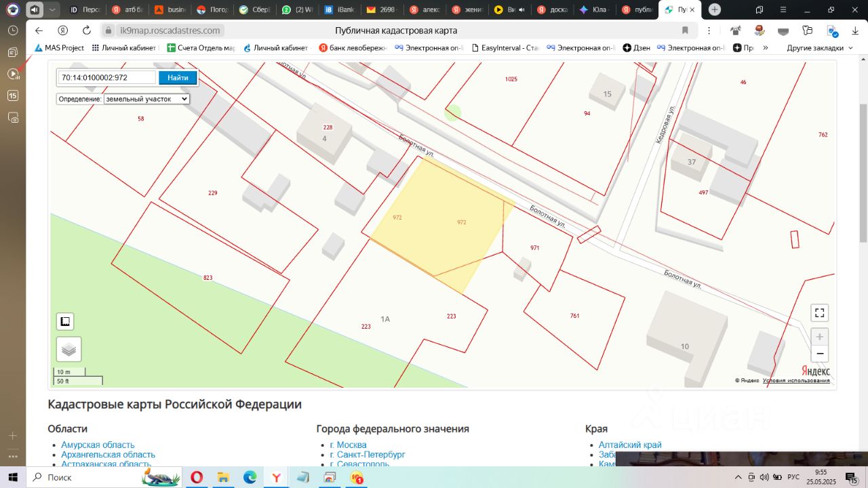The image size is (868, 488).
Task: Click parcel 823 label on the map
Action: click(208, 278)
